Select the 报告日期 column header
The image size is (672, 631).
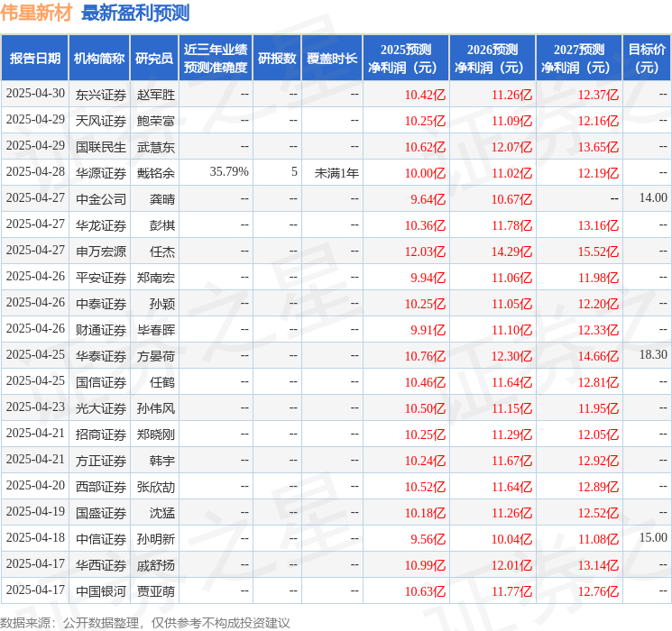tap(34, 59)
